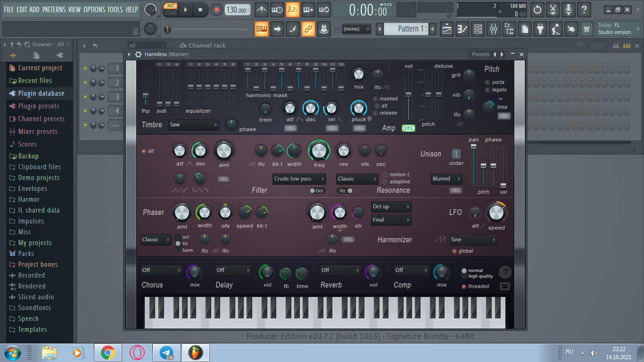Start playback with the play button
Image resolution: width=644 pixels, height=362 pixels.
(x=185, y=9)
